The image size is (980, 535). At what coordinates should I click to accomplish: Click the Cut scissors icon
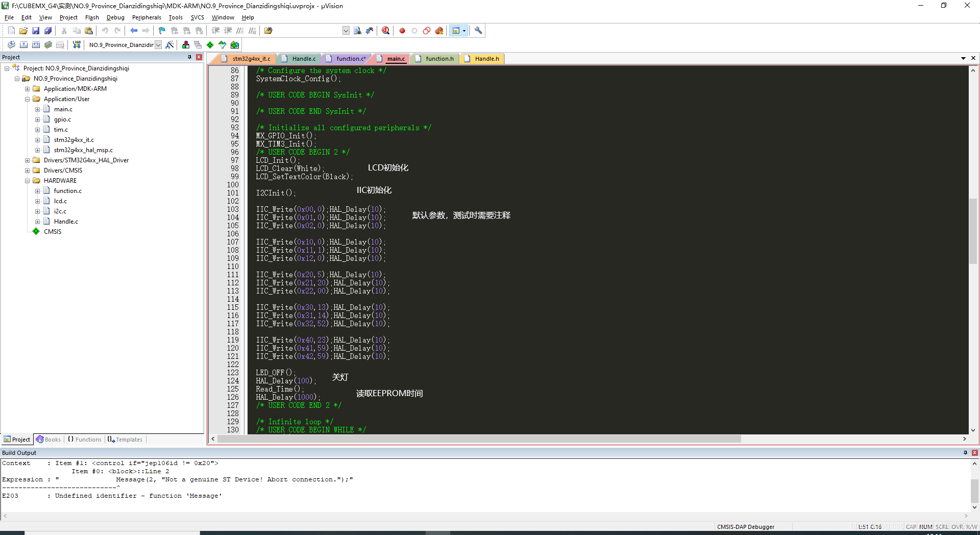pyautogui.click(x=64, y=31)
